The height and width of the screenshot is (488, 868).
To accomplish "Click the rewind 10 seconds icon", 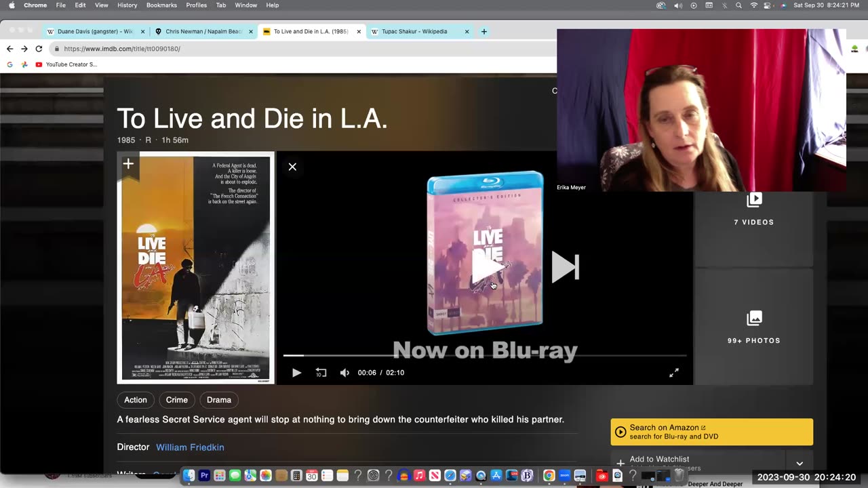I will pyautogui.click(x=321, y=373).
